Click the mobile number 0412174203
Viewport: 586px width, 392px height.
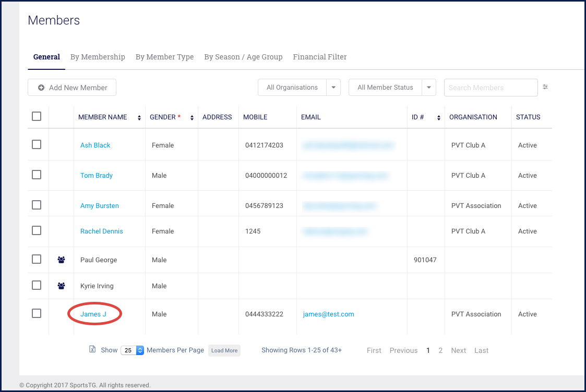[264, 145]
